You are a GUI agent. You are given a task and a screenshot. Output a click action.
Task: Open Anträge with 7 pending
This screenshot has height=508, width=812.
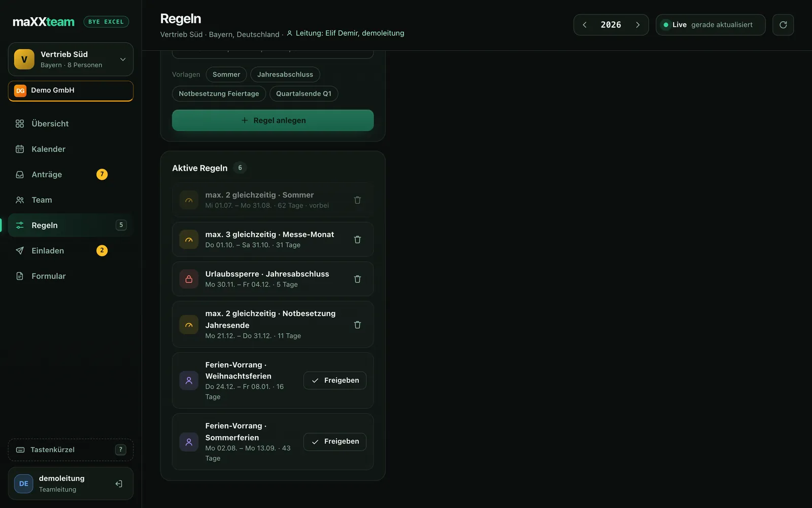(71, 174)
